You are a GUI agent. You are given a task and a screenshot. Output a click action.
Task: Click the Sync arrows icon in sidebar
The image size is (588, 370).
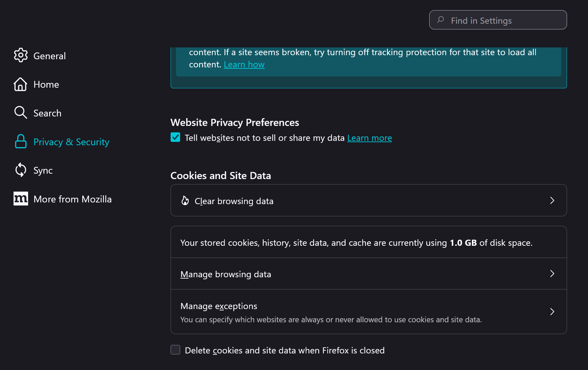point(21,170)
